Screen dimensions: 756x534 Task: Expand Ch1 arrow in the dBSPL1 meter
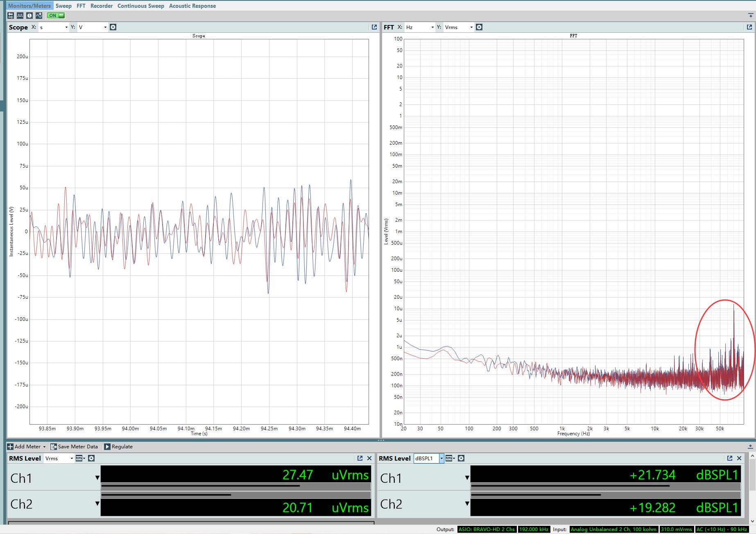pos(467,477)
